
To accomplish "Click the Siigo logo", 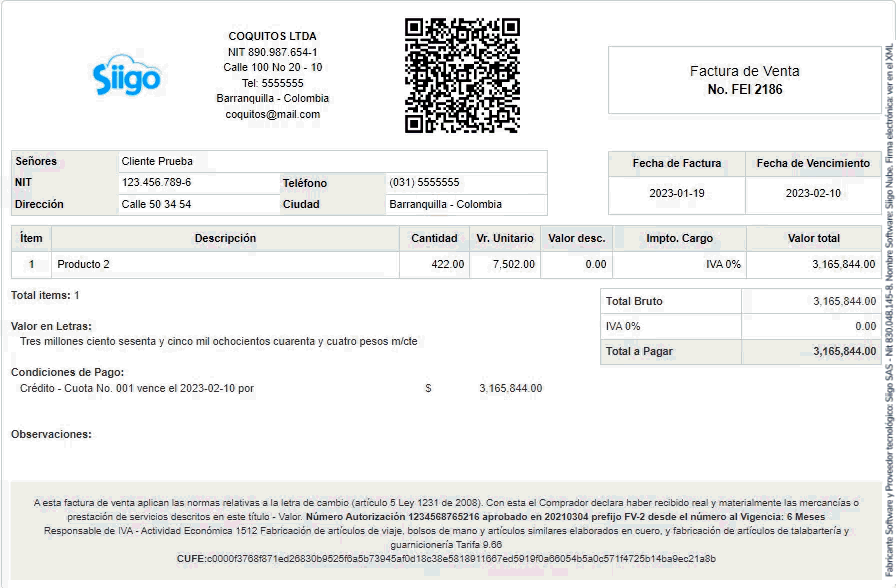I will pos(127,76).
